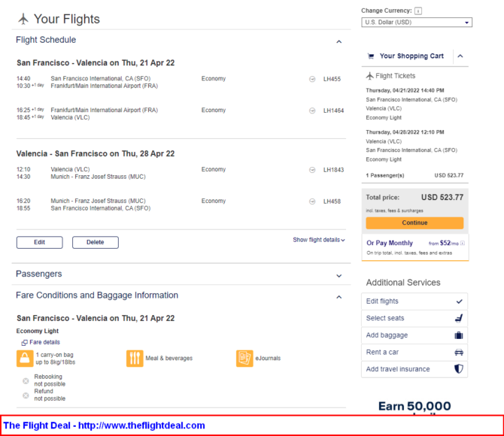Click the shield icon for travel insurance
The height and width of the screenshot is (436, 504).
tap(459, 369)
